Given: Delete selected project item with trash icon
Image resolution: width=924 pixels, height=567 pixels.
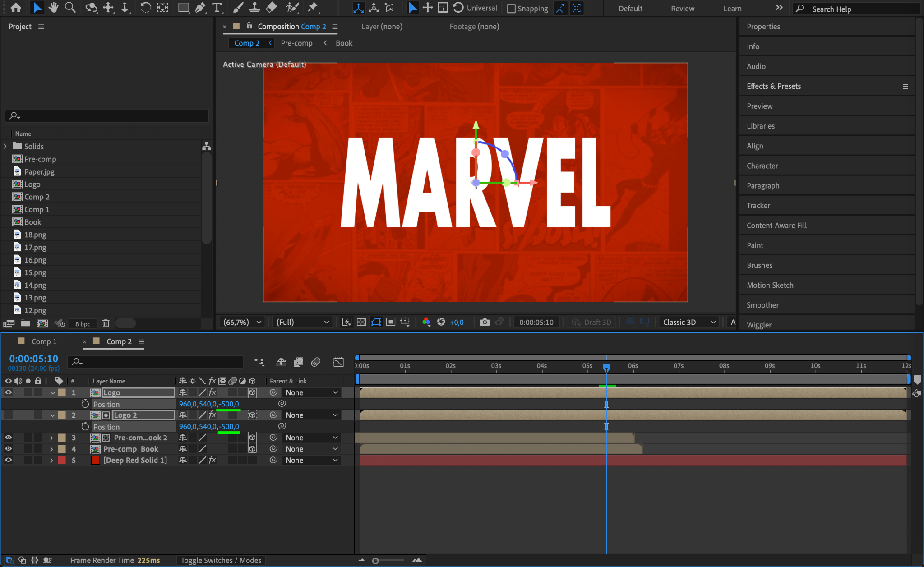Looking at the screenshot, I should pos(106,323).
